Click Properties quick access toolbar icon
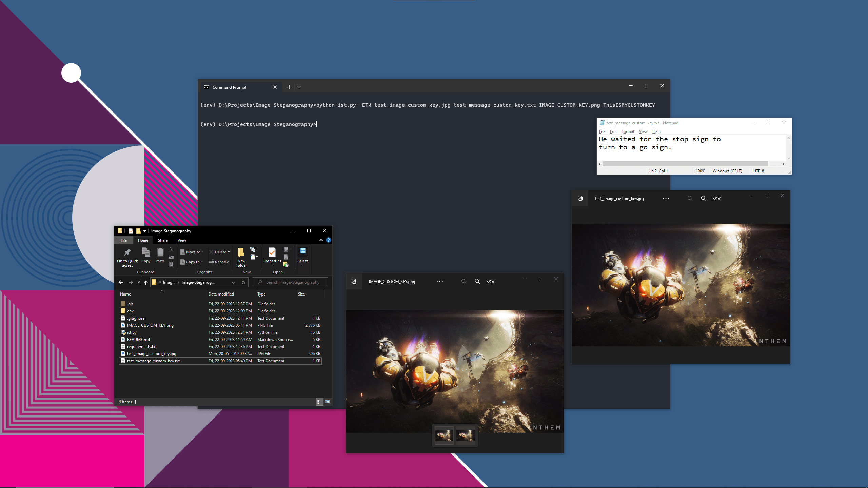868x488 pixels. pyautogui.click(x=131, y=231)
